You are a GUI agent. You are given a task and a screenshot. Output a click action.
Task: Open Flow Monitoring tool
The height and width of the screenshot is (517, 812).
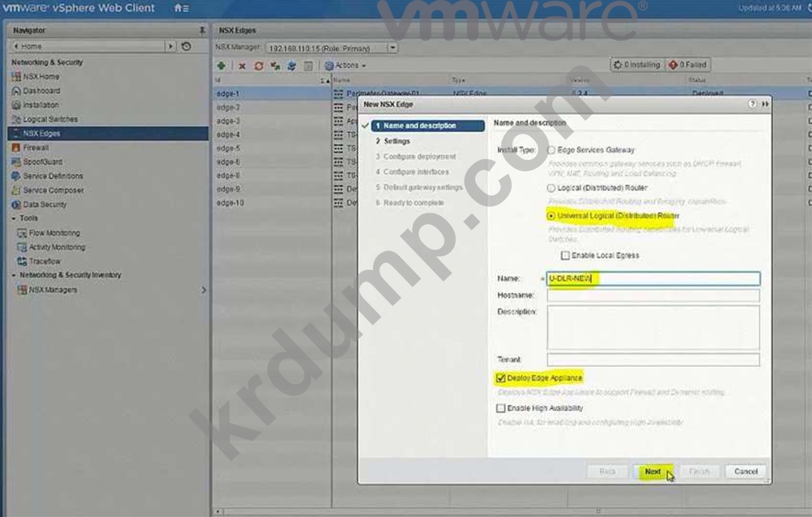coord(48,233)
